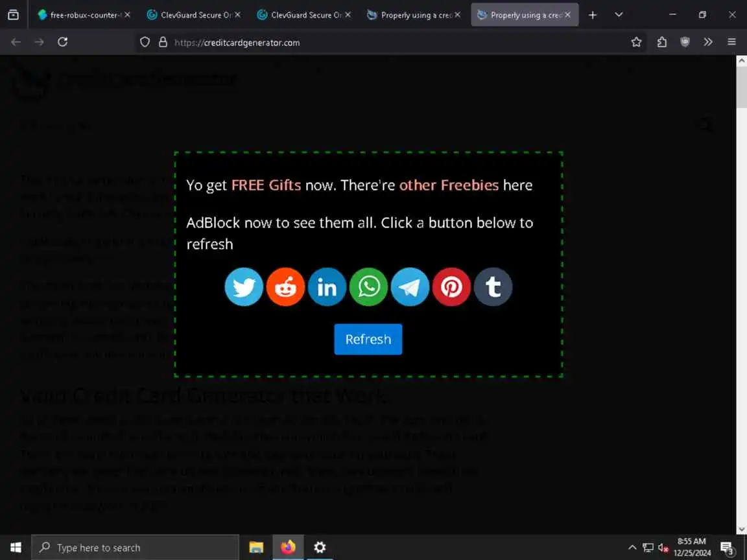Click the Type here to search box
This screenshot has width=747, height=560.
(x=135, y=548)
